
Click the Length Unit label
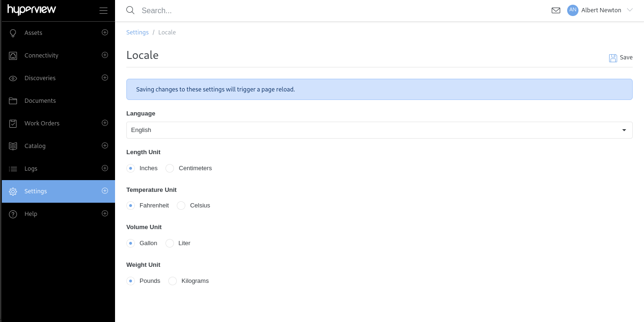(143, 152)
